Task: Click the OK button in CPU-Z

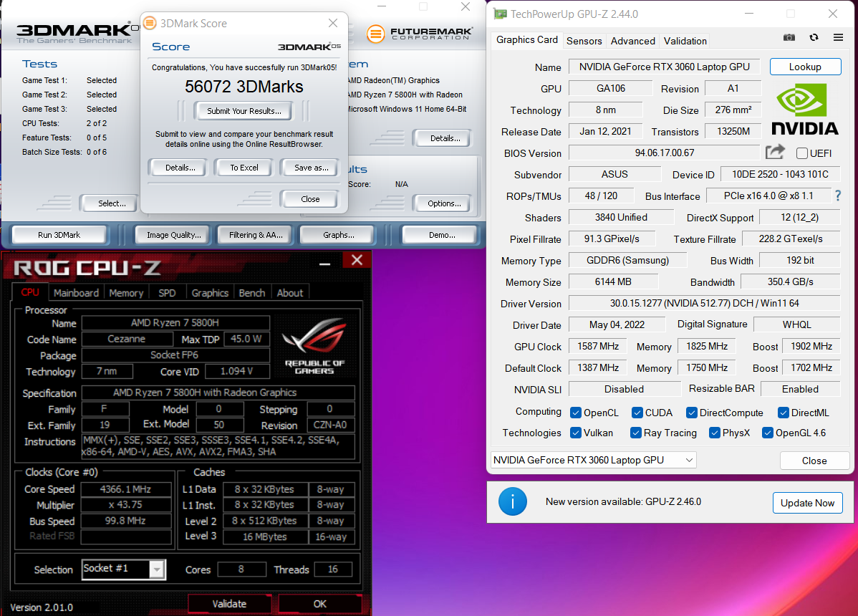Action: (320, 604)
